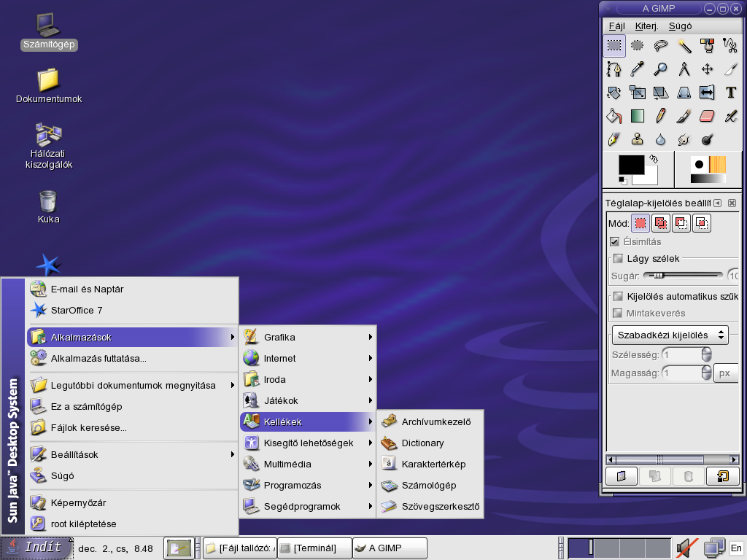Toggle the Élsimítás checkbox
Image resolution: width=747 pixels, height=560 pixels.
click(x=615, y=241)
